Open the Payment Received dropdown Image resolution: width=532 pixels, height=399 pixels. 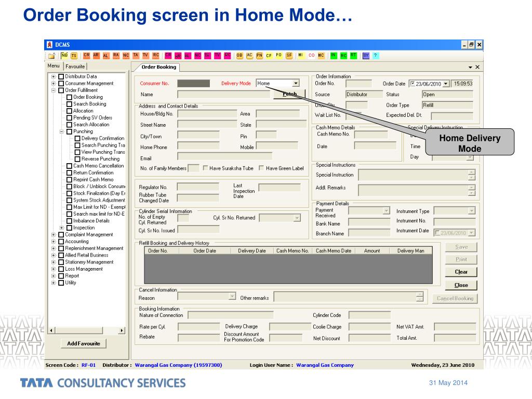point(386,211)
